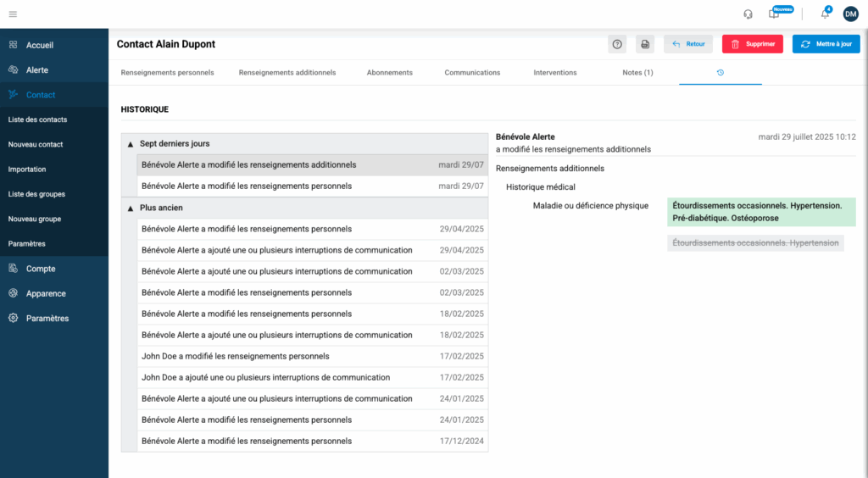
Task: Select the history clock tab icon
Action: coord(720,73)
